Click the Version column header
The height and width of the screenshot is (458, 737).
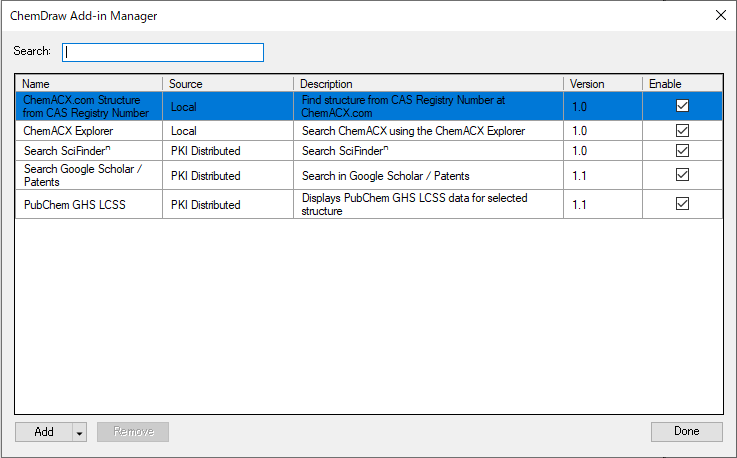pyautogui.click(x=603, y=84)
